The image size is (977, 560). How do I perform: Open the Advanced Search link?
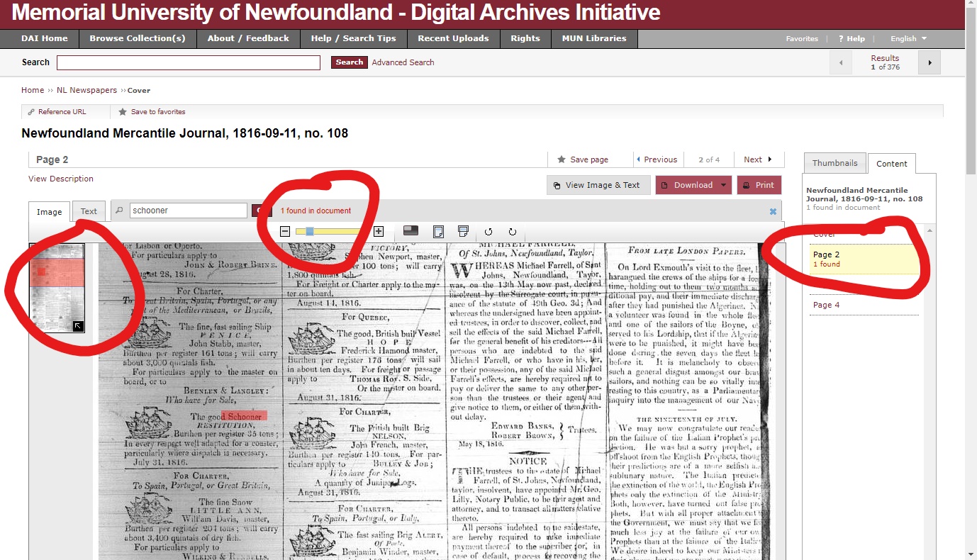click(403, 62)
